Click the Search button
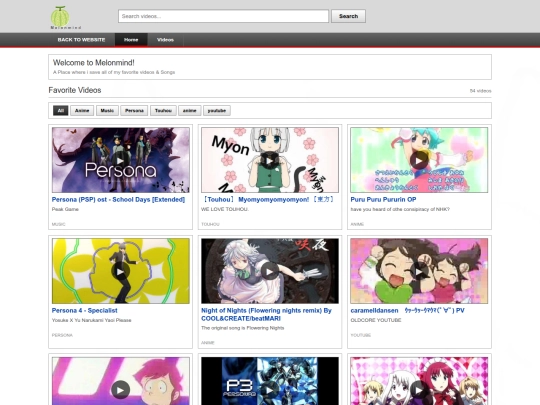 pyautogui.click(x=348, y=16)
